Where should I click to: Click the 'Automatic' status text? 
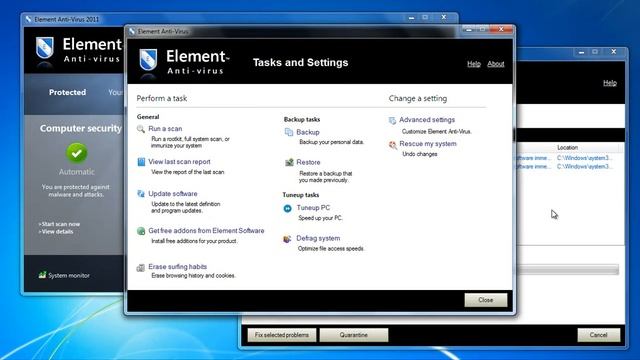(77, 172)
